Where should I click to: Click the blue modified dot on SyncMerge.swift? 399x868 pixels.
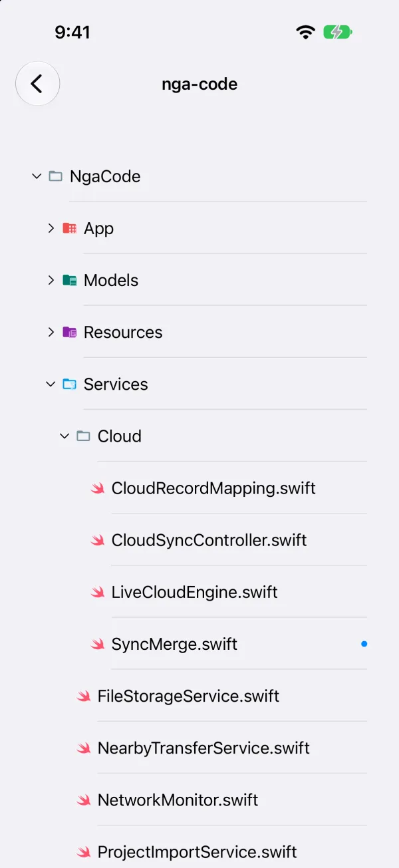[x=364, y=644]
